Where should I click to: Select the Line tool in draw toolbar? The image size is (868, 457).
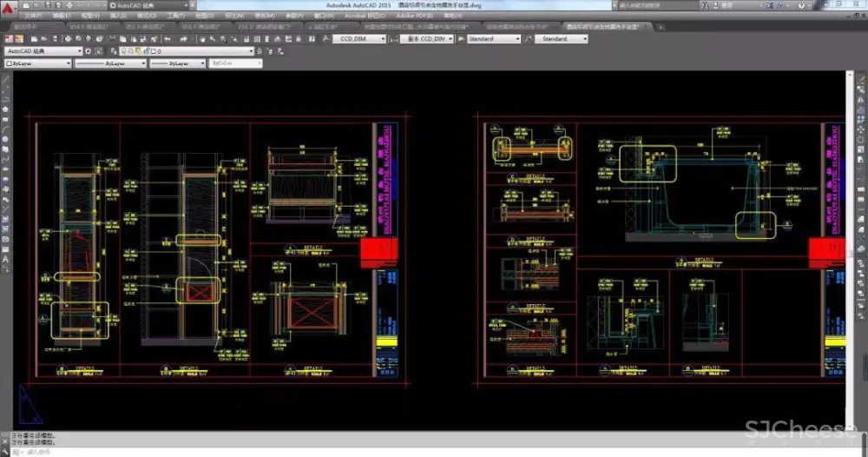[5, 79]
